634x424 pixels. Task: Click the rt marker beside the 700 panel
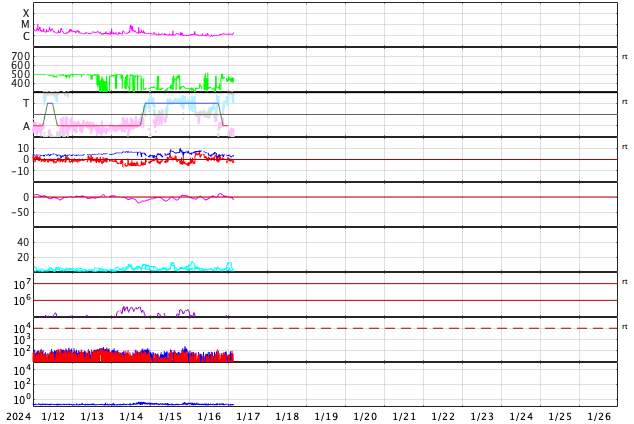[x=625, y=57]
